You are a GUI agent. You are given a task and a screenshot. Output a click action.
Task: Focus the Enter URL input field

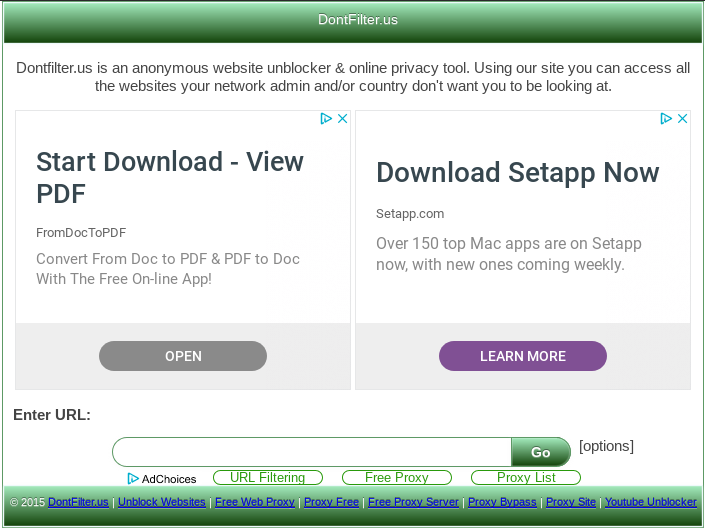[x=312, y=452]
